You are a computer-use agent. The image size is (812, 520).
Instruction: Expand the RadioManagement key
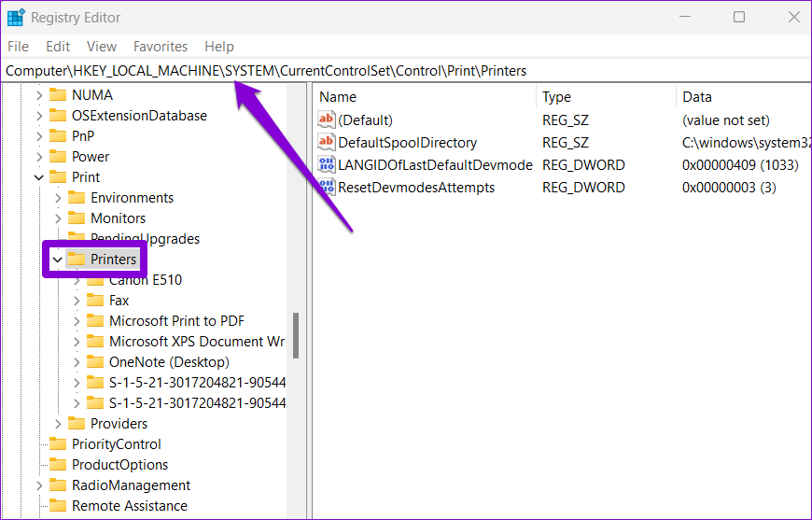39,485
